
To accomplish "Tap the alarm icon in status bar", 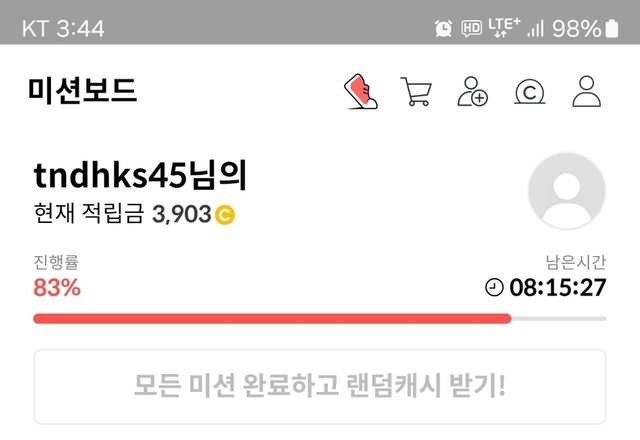I will tap(443, 29).
